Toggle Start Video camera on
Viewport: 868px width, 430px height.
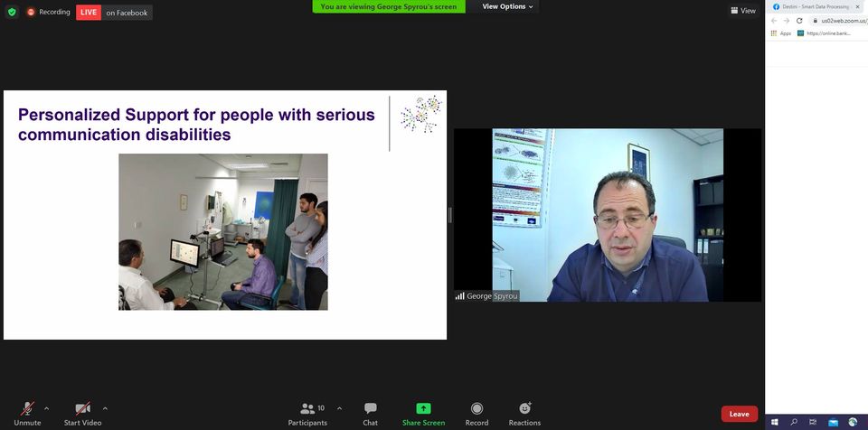[x=82, y=414]
